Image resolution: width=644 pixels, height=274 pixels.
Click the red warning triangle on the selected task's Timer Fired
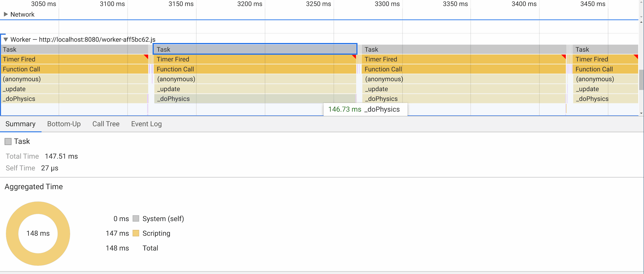click(354, 56)
